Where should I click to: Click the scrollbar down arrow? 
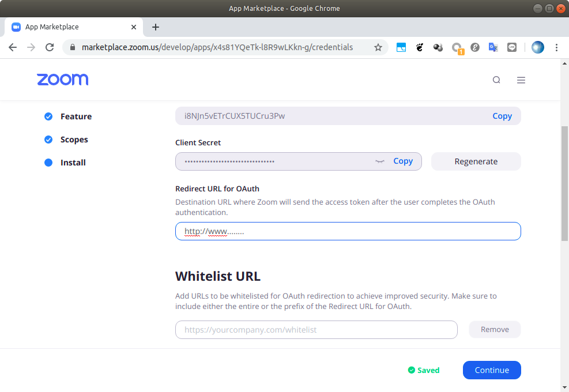click(564, 387)
